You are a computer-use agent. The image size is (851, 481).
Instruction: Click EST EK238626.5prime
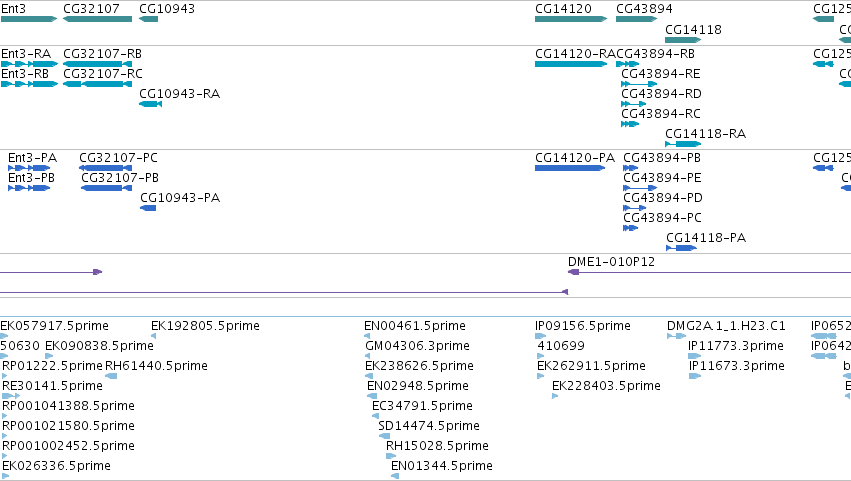coord(369,376)
